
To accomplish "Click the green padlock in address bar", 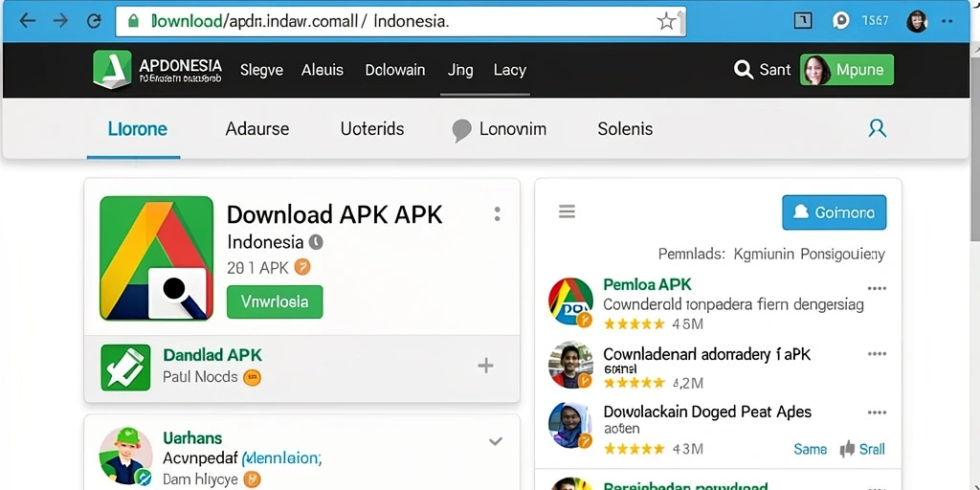I will click(x=132, y=22).
